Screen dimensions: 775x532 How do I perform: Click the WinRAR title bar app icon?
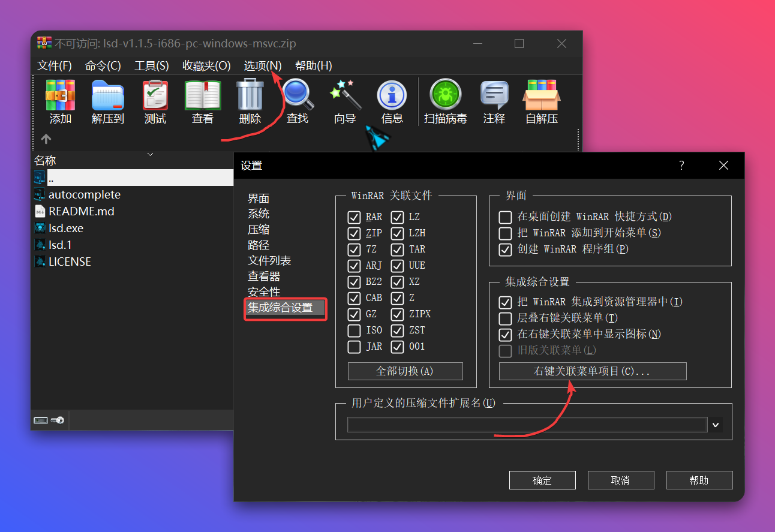[x=44, y=43]
